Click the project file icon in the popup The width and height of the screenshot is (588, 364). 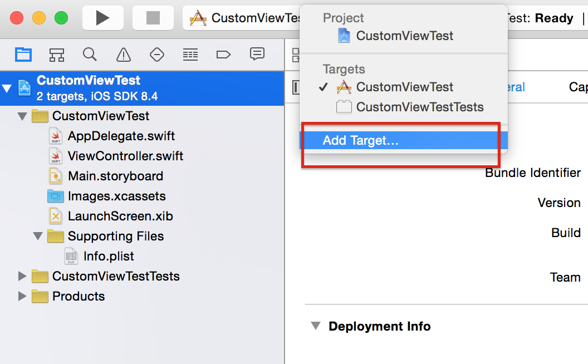[344, 36]
